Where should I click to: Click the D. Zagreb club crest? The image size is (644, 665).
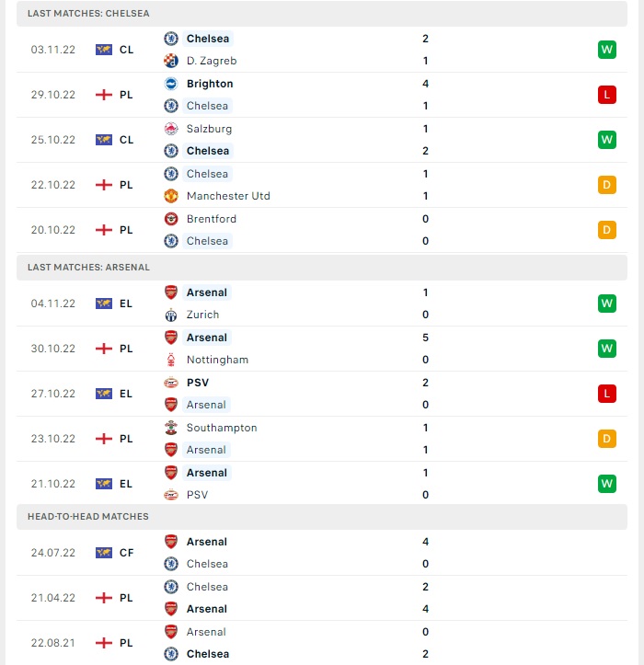tap(171, 61)
